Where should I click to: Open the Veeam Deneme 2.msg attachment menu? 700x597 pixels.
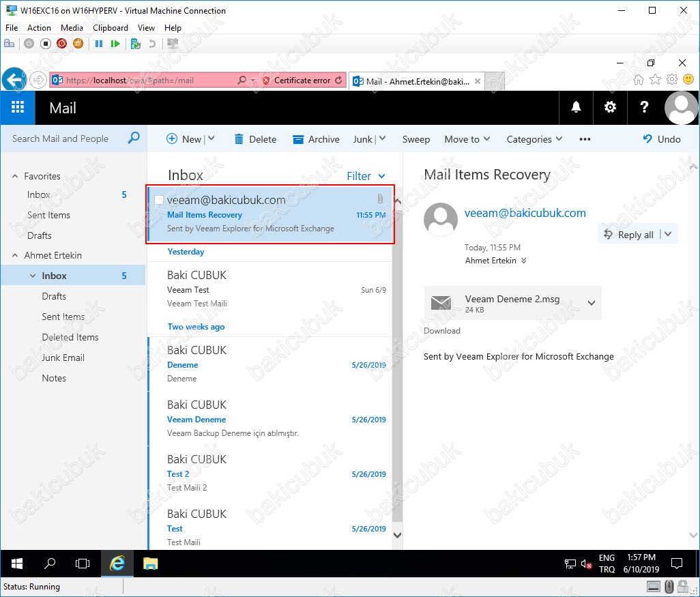[x=592, y=303]
